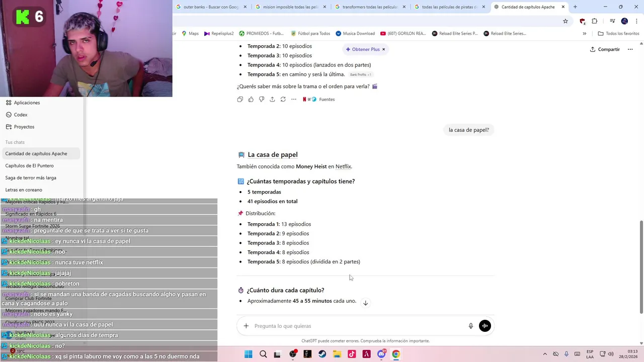Open the Chrome profile avatar
This screenshot has height=362, width=644.
tap(624, 21)
